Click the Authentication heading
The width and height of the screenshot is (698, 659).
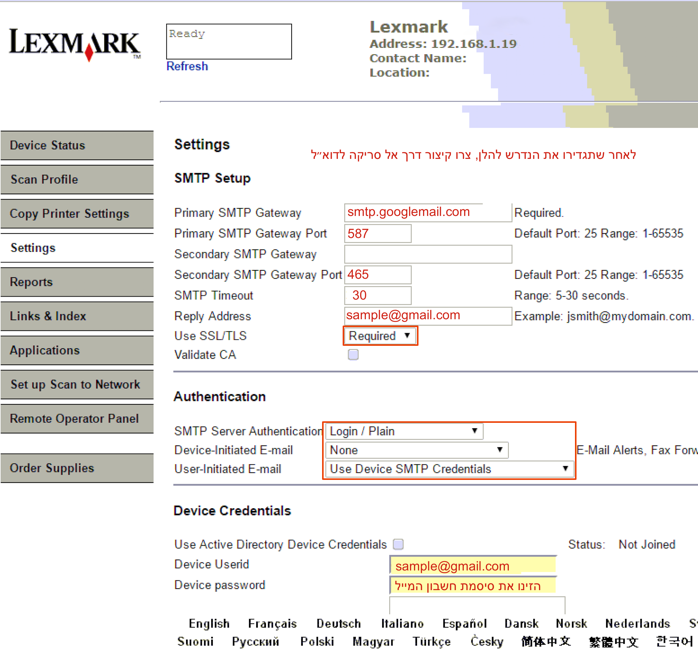[x=219, y=396]
